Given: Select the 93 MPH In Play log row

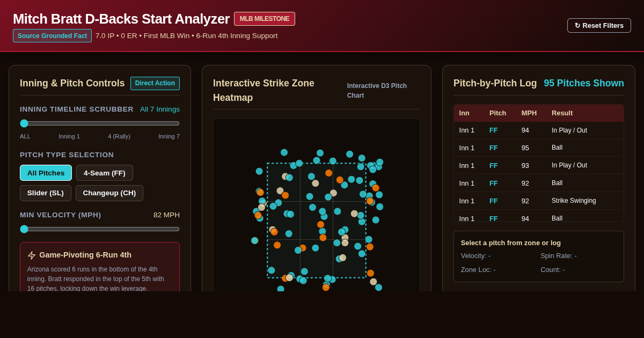Looking at the screenshot, I should (538, 165).
